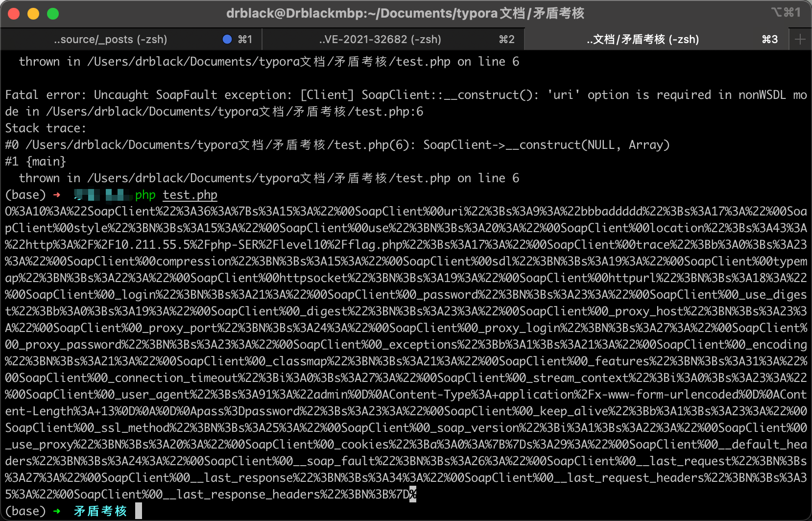Click the output line containing SoapClient%00_digest

click(406, 311)
